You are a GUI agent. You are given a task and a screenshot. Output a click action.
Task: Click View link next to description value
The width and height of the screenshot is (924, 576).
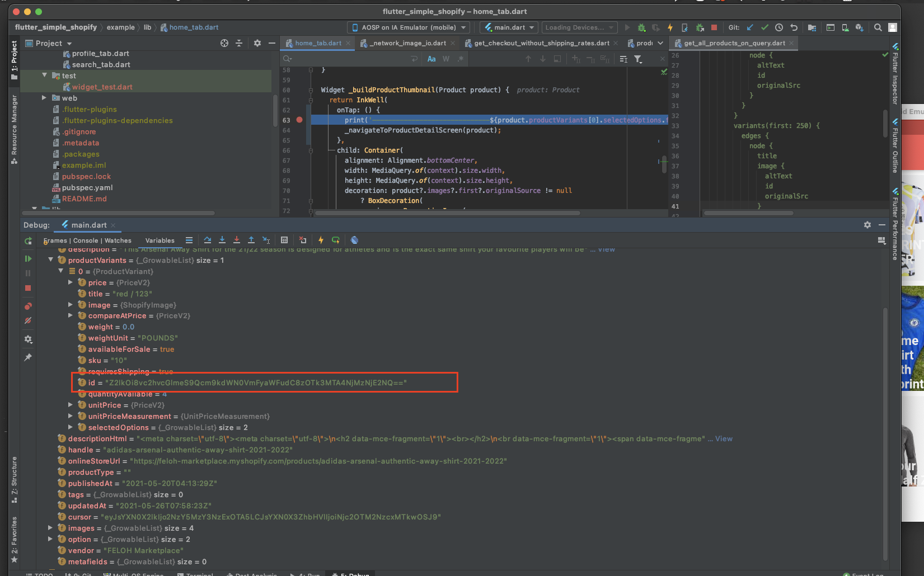tap(606, 249)
